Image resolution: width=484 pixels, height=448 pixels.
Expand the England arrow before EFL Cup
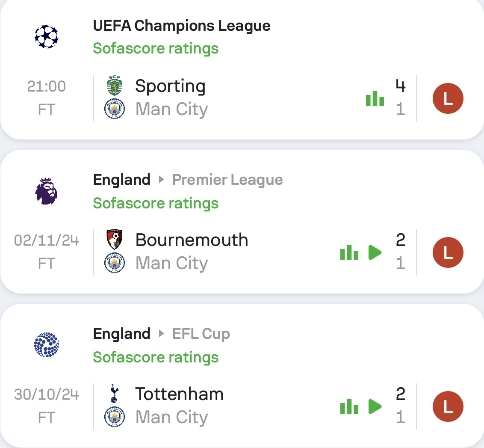tap(161, 334)
